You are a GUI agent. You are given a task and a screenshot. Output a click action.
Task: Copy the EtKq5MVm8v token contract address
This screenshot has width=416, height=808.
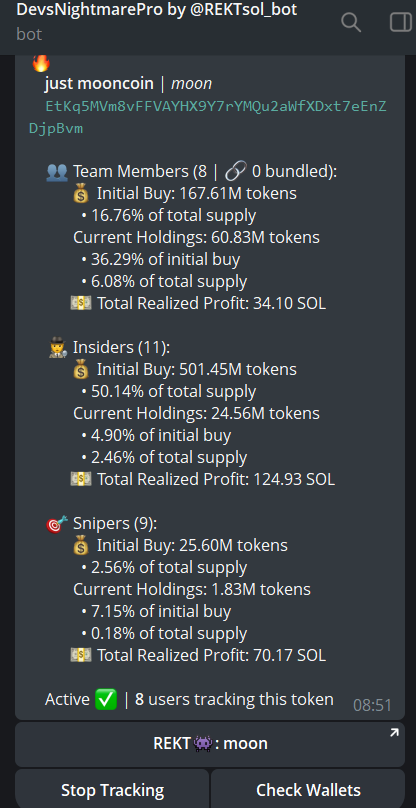208,117
